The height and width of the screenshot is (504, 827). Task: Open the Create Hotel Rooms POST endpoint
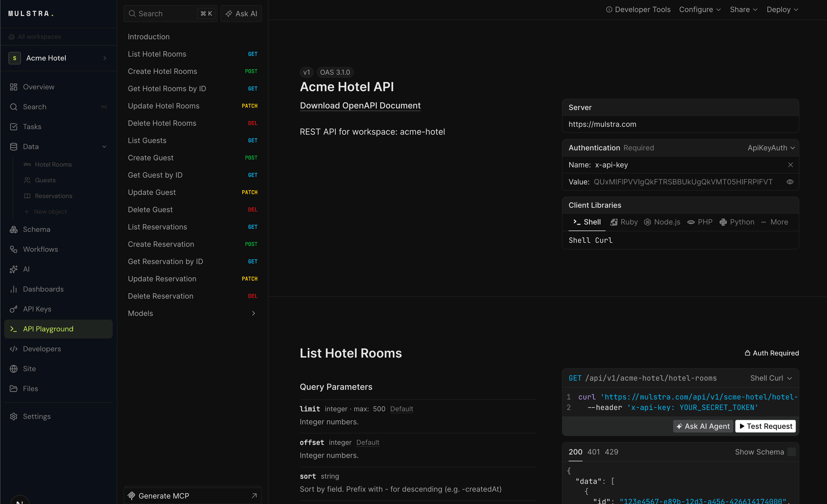(193, 72)
